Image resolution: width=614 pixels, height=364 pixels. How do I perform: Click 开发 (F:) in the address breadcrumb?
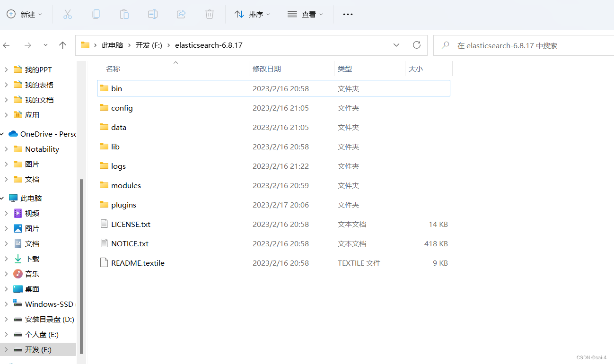[x=149, y=45]
